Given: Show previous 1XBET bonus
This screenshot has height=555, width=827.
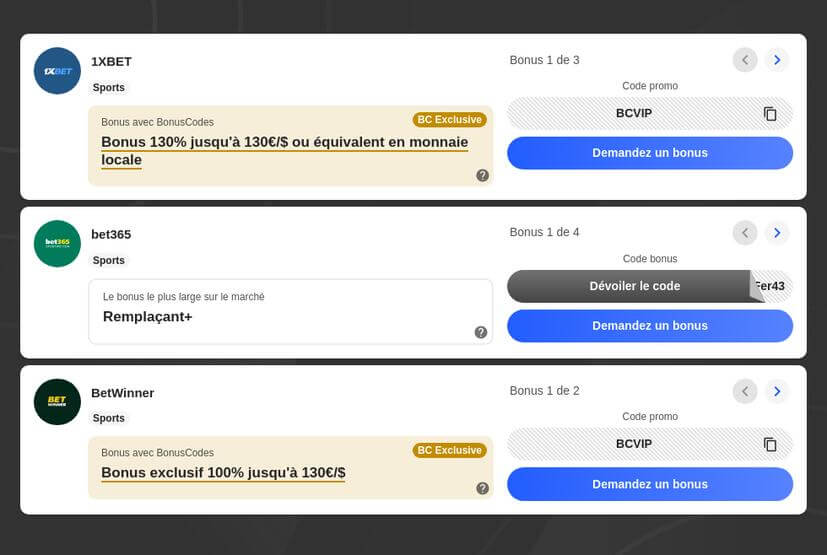Looking at the screenshot, I should [x=745, y=60].
